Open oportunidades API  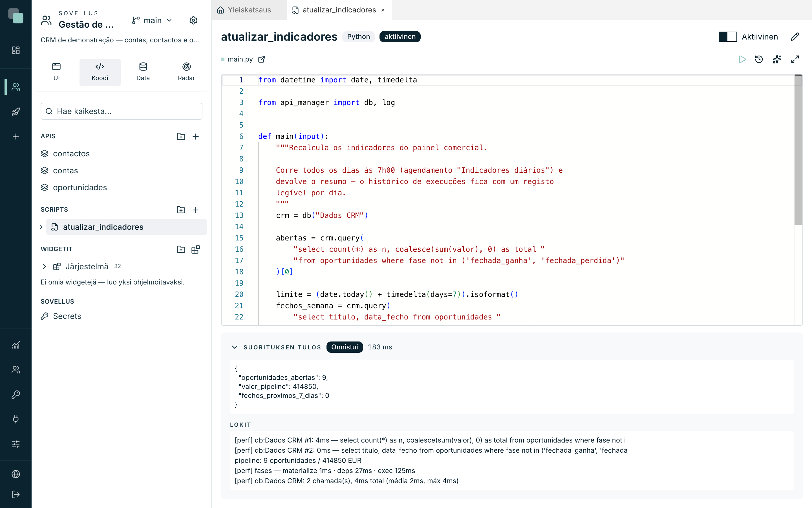point(80,187)
